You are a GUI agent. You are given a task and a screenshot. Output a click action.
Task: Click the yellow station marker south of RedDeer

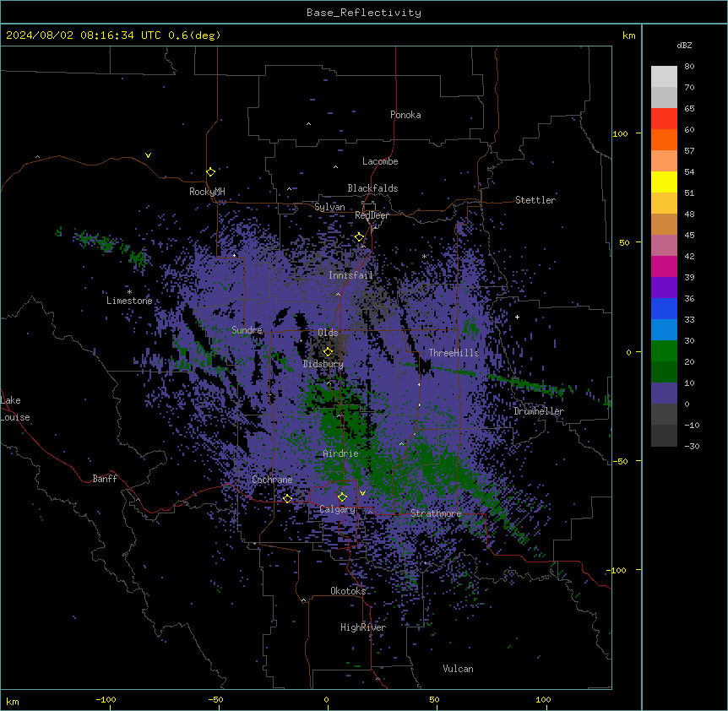359,237
